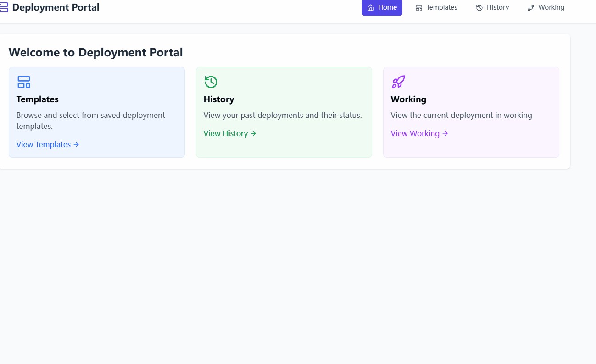Click the green clock icon on History card

[x=211, y=82]
